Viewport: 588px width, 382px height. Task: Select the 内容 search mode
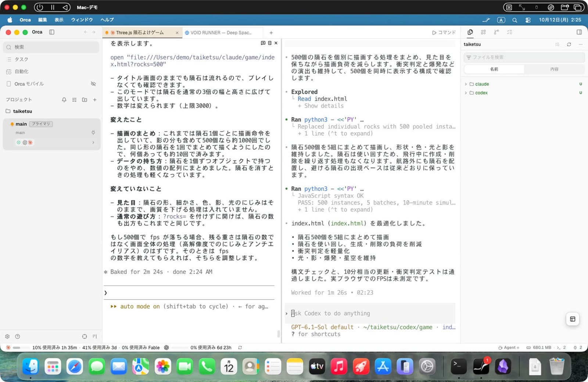pyautogui.click(x=555, y=69)
